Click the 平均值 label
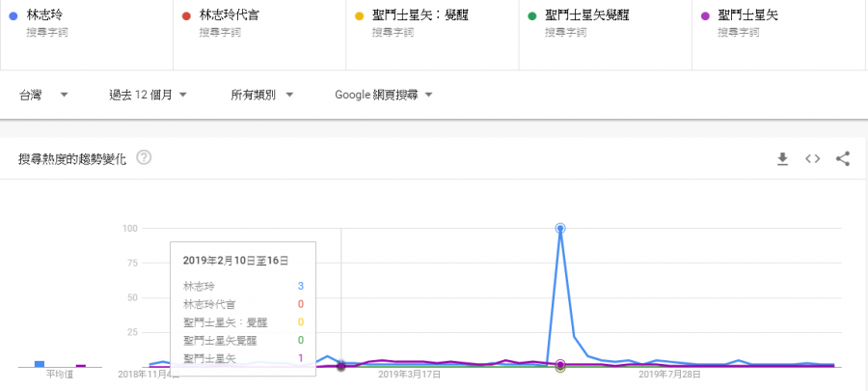 [x=60, y=375]
